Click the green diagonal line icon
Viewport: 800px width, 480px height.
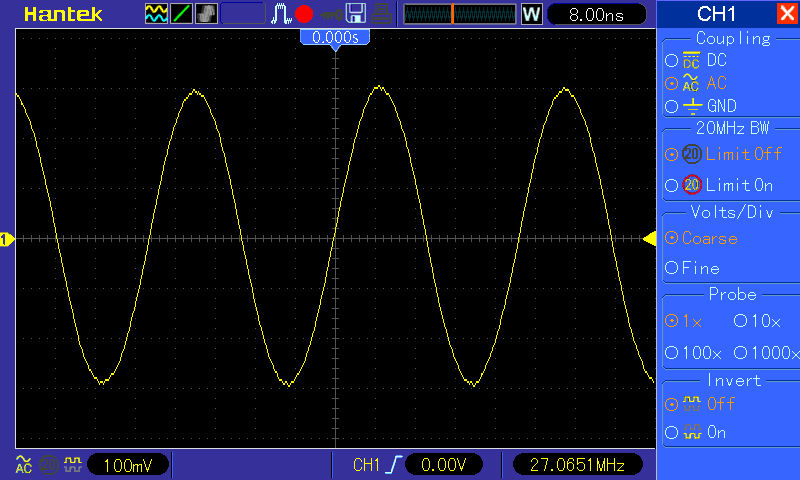[180, 14]
